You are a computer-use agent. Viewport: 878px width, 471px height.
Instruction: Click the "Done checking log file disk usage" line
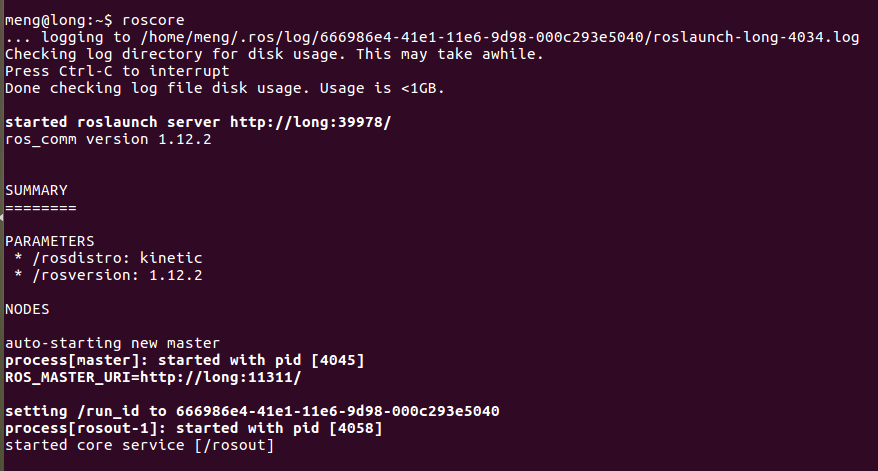pyautogui.click(x=224, y=88)
